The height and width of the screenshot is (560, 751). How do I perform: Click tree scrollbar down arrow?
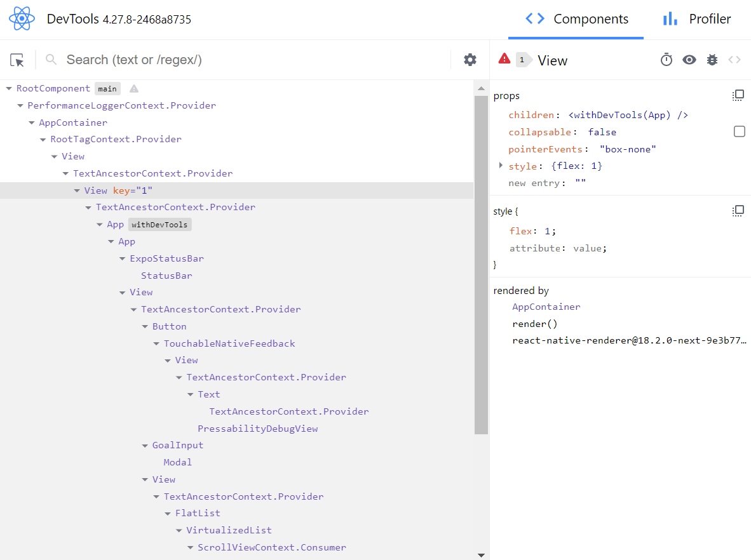point(482,555)
